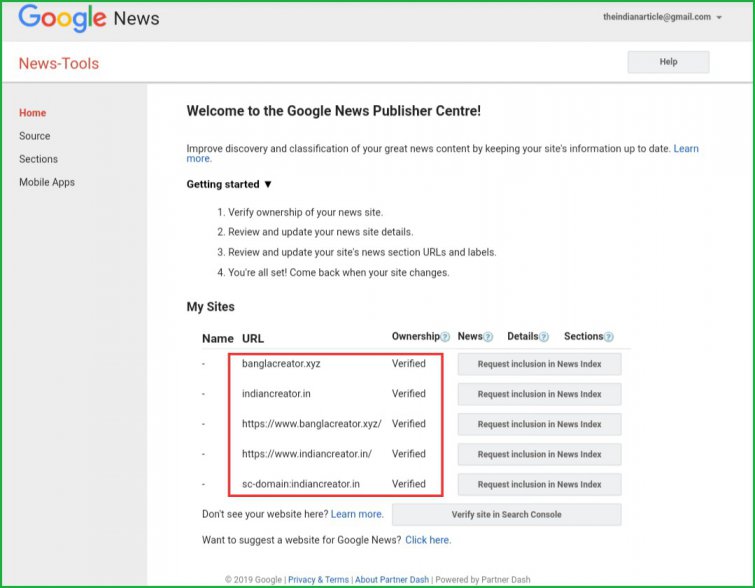Select the https://www.indiancreator.in/ URL text
Image resolution: width=755 pixels, height=588 pixels.
307,454
